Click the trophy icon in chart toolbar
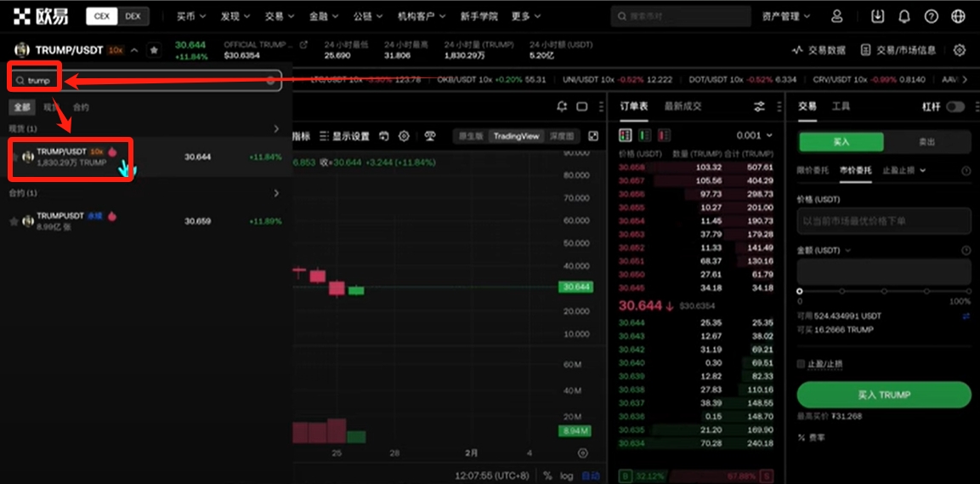 429,136
